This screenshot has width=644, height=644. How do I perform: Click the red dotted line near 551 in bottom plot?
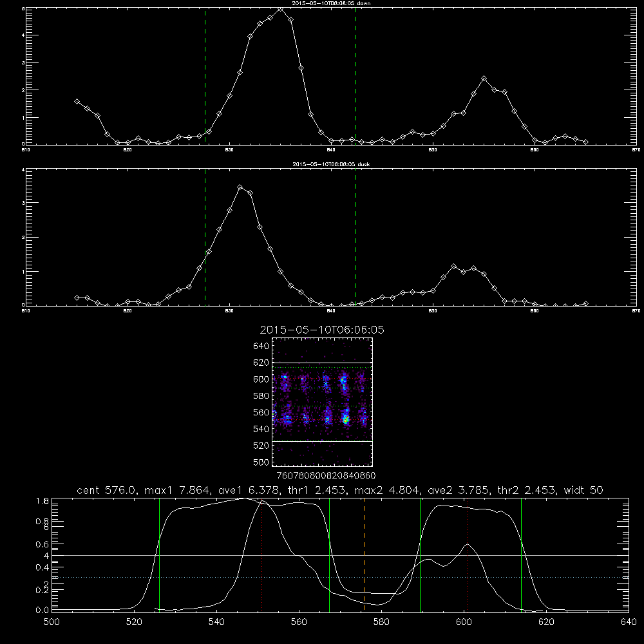tap(261, 554)
